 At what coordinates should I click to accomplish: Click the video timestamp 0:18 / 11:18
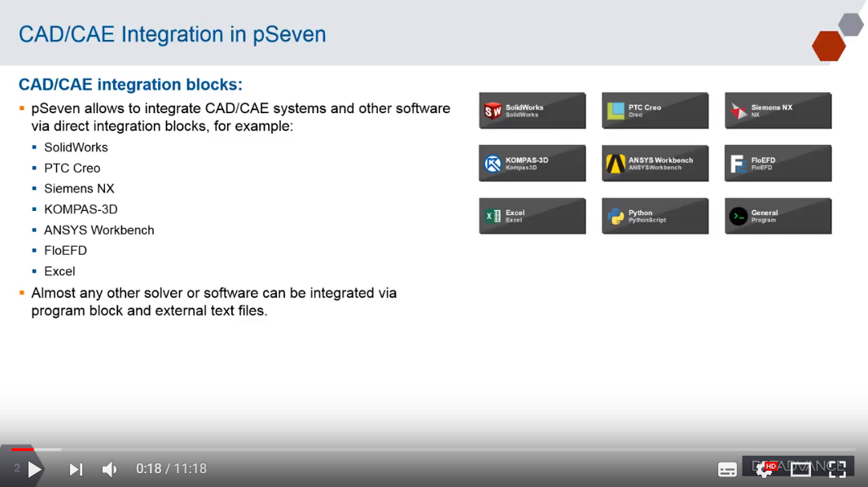171,469
